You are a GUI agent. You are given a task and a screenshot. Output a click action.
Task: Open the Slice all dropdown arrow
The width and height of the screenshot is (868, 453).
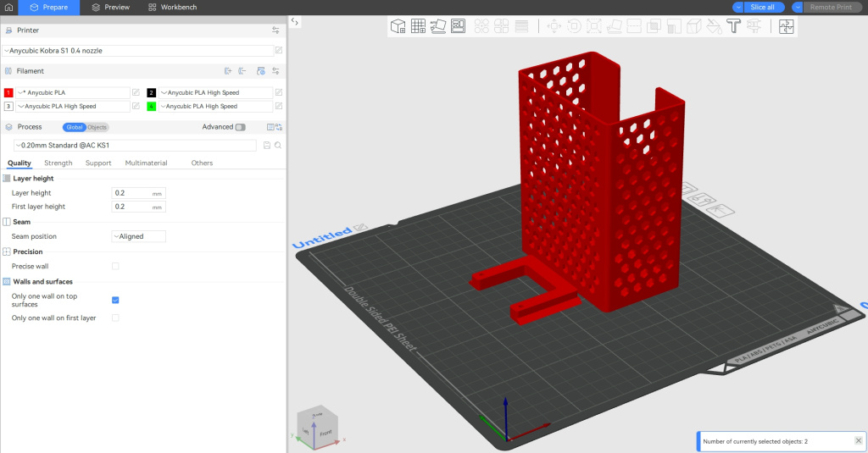[738, 7]
